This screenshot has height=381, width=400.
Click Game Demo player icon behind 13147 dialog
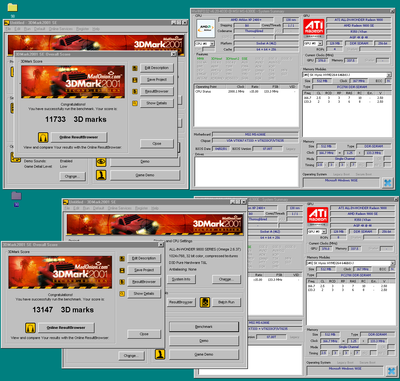tap(160, 354)
